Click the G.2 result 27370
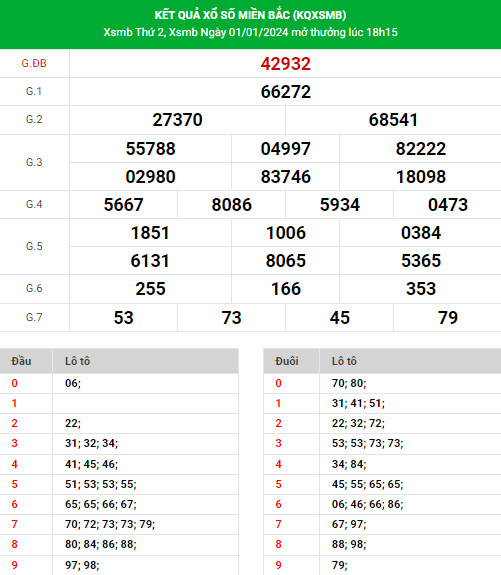501x575 pixels. click(x=178, y=120)
